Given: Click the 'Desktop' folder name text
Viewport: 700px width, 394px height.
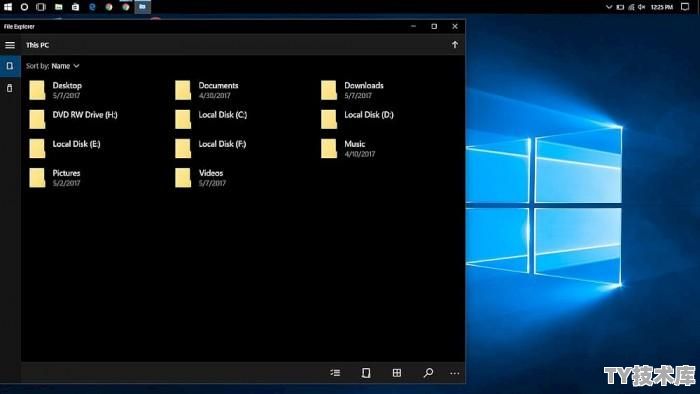Looking at the screenshot, I should (x=67, y=85).
